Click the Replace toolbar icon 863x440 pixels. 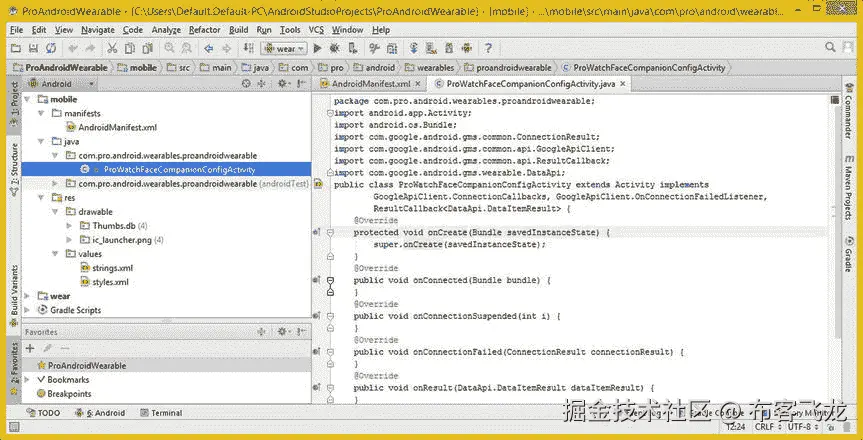coord(187,48)
